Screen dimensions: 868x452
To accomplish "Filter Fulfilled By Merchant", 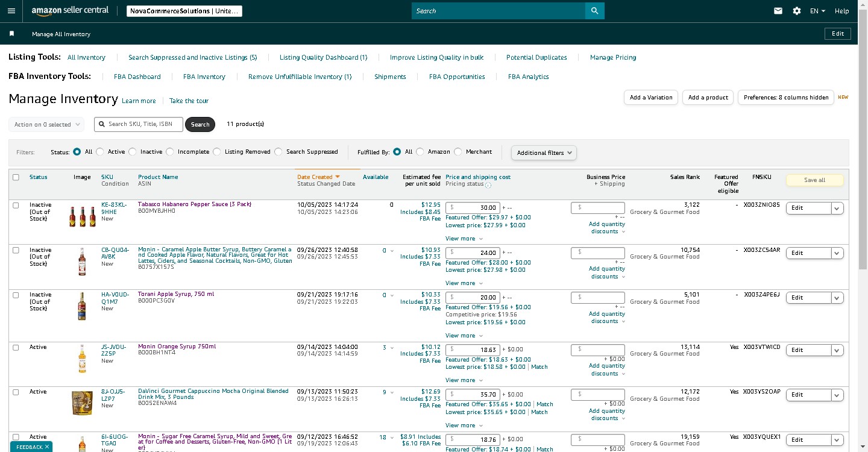I will click(x=458, y=152).
